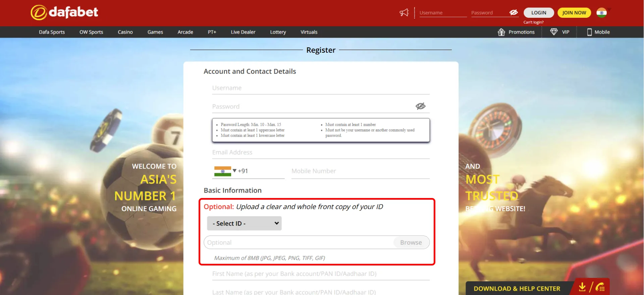Image resolution: width=644 pixels, height=295 pixels.
Task: Open the announcements megaphone icon
Action: [x=404, y=13]
